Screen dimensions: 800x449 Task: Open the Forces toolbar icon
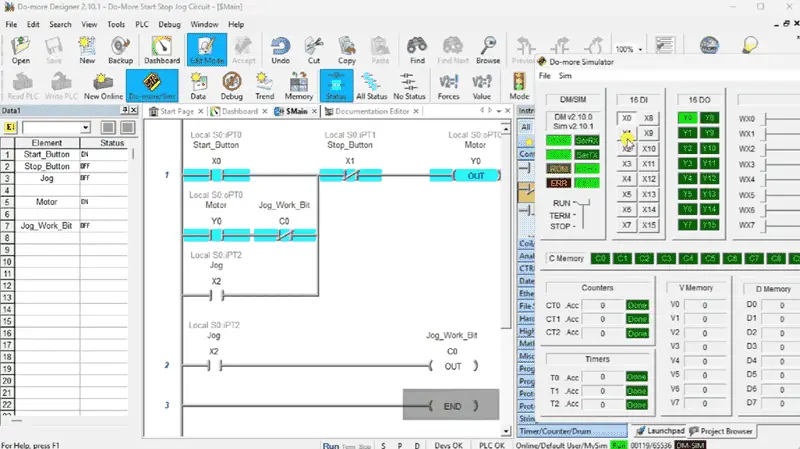(448, 86)
